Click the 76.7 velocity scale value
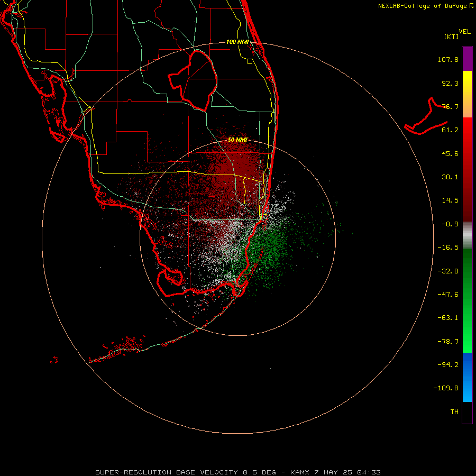 click(450, 106)
